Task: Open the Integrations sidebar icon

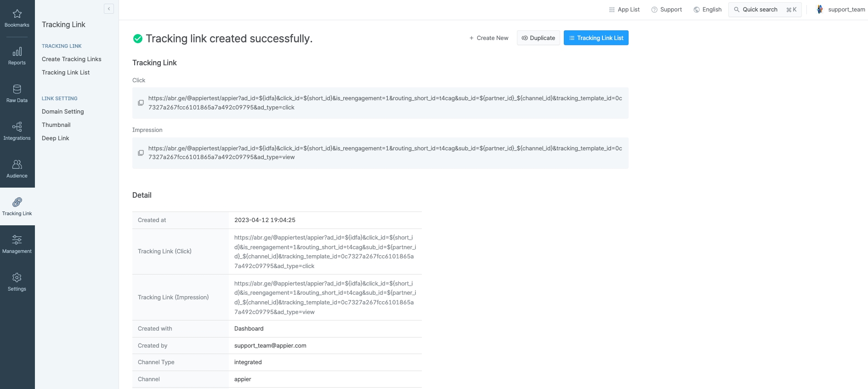Action: 17,127
